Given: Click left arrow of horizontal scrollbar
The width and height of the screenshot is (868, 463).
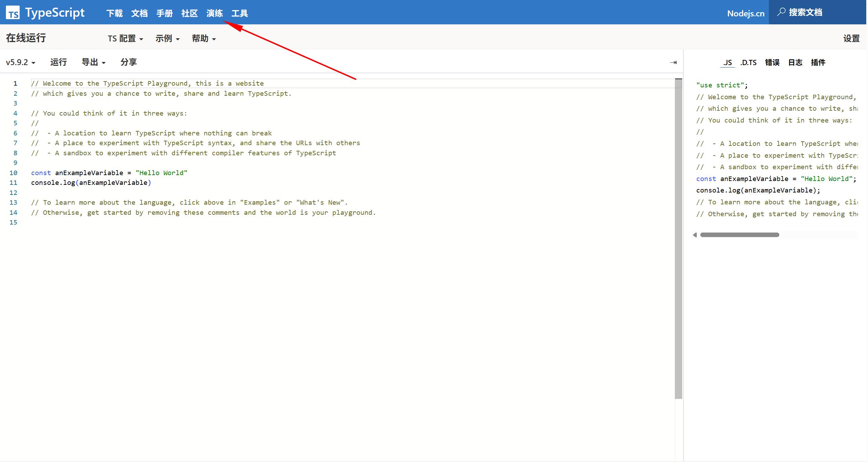Looking at the screenshot, I should click(695, 235).
